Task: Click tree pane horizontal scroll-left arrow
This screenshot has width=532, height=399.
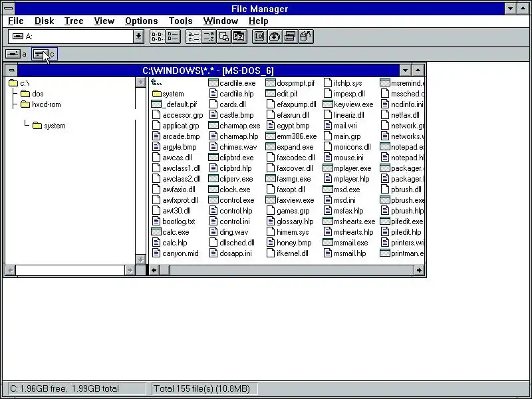Action: click(x=11, y=270)
